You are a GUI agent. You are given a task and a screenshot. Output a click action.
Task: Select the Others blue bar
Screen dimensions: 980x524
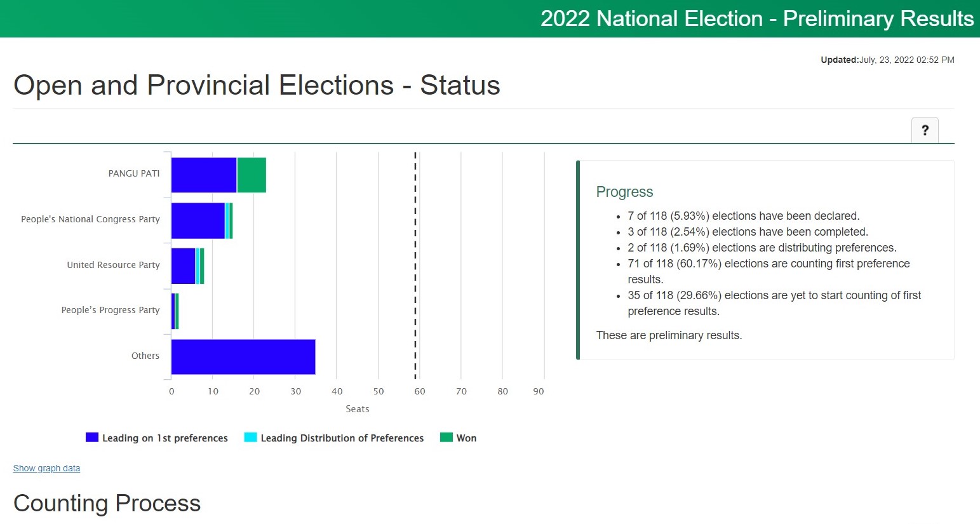243,357
